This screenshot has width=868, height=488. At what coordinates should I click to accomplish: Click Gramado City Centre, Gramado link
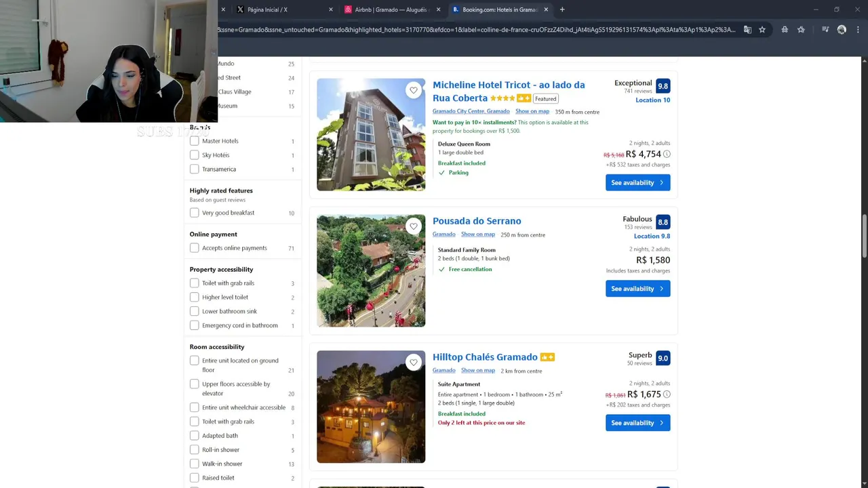tap(471, 111)
